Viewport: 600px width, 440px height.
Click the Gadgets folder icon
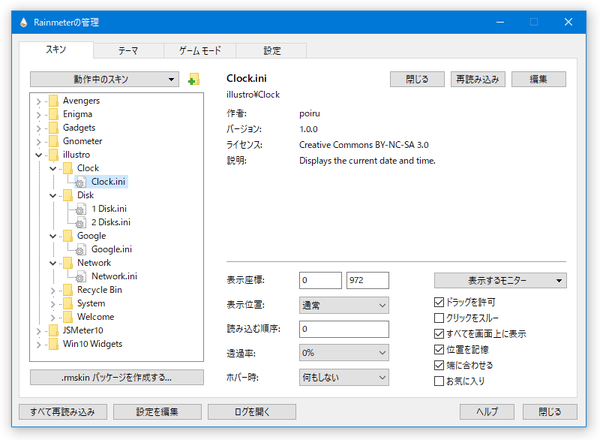tap(54, 128)
